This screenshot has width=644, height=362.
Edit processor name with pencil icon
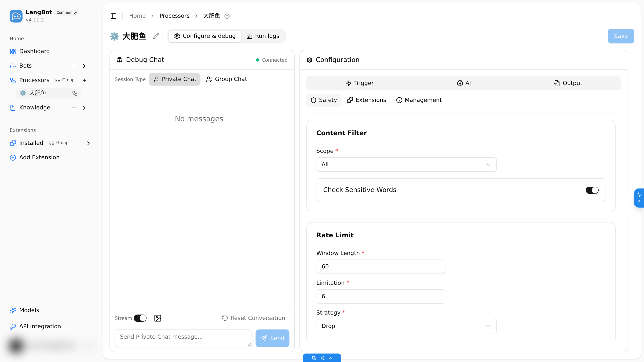pyautogui.click(x=156, y=36)
